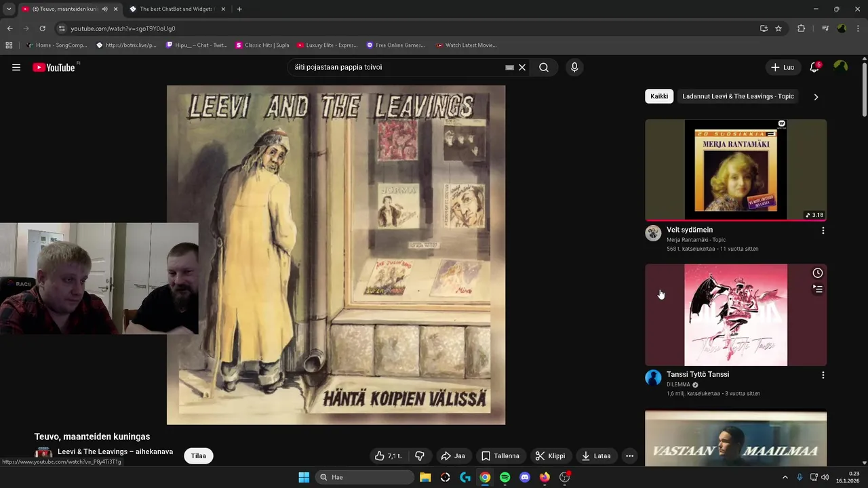Open the YouTube account avatar menu
868x488 pixels.
pos(841,66)
